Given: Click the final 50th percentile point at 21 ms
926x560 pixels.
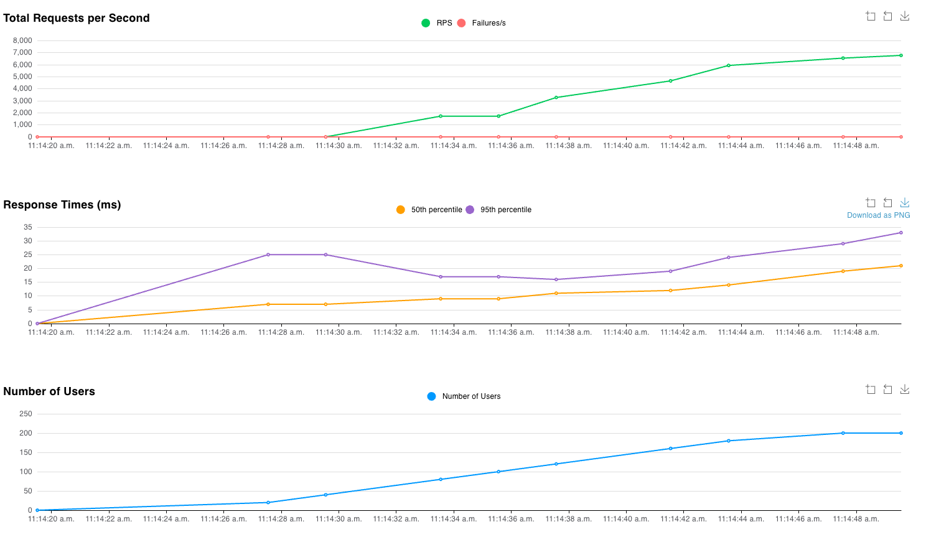Looking at the screenshot, I should tap(900, 266).
